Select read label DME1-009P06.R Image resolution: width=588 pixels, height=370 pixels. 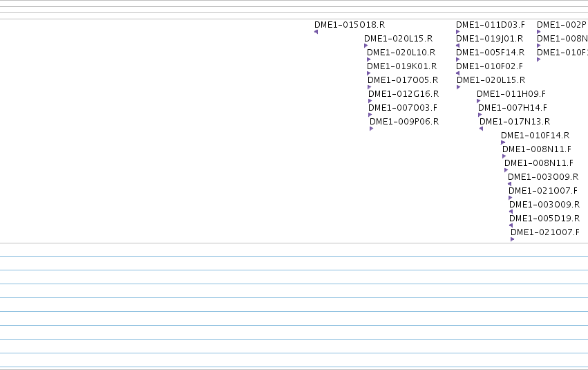coord(404,122)
